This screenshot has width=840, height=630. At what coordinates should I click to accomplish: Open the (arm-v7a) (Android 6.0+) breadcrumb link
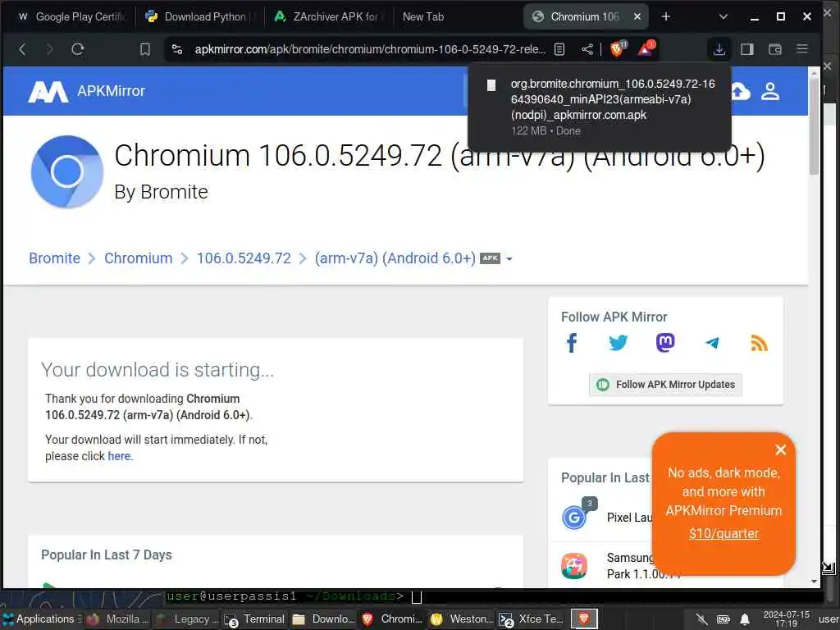pyautogui.click(x=395, y=258)
